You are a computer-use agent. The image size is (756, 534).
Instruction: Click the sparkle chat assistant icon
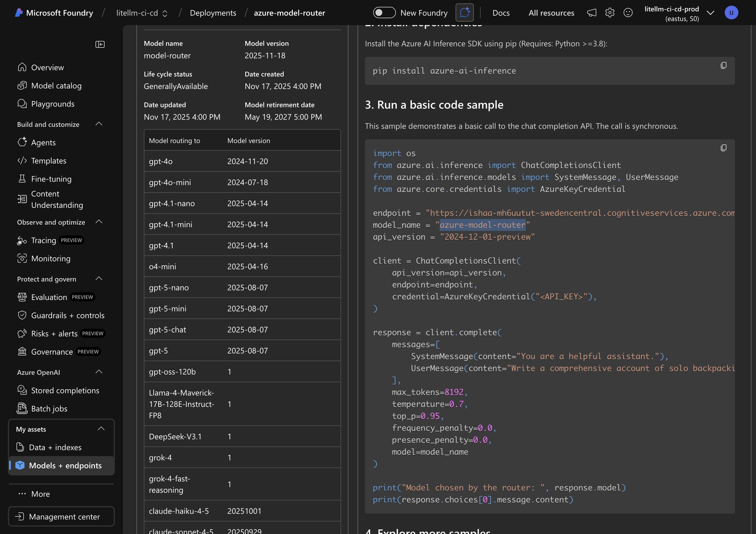pyautogui.click(x=464, y=13)
